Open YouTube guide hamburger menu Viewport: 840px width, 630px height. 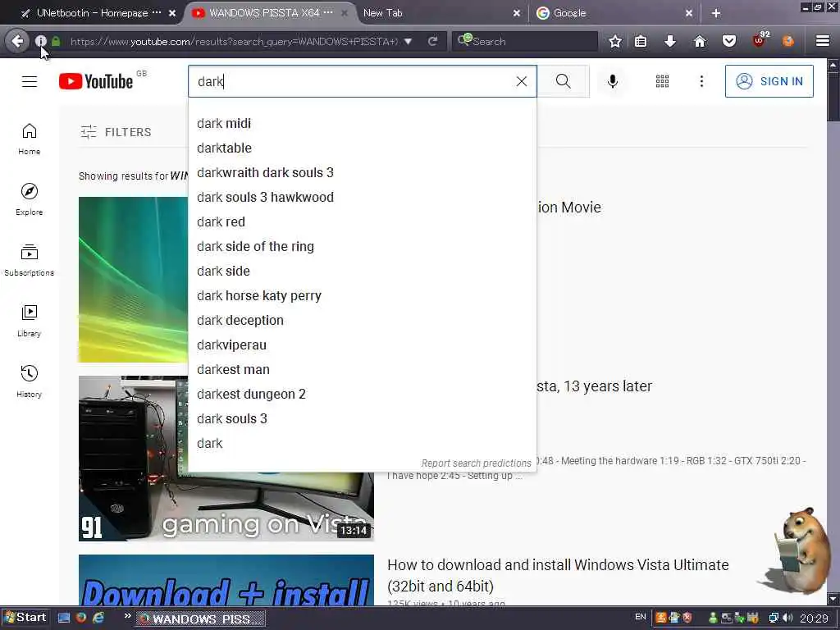[x=30, y=81]
